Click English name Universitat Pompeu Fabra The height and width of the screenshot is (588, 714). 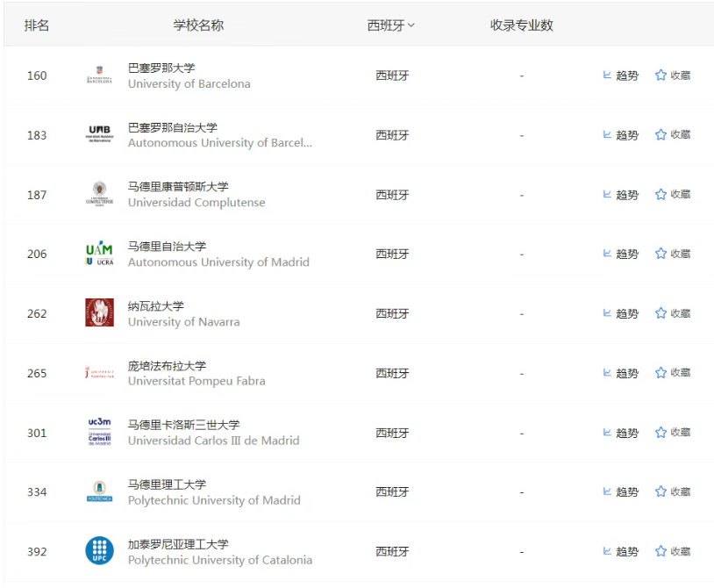click(196, 381)
